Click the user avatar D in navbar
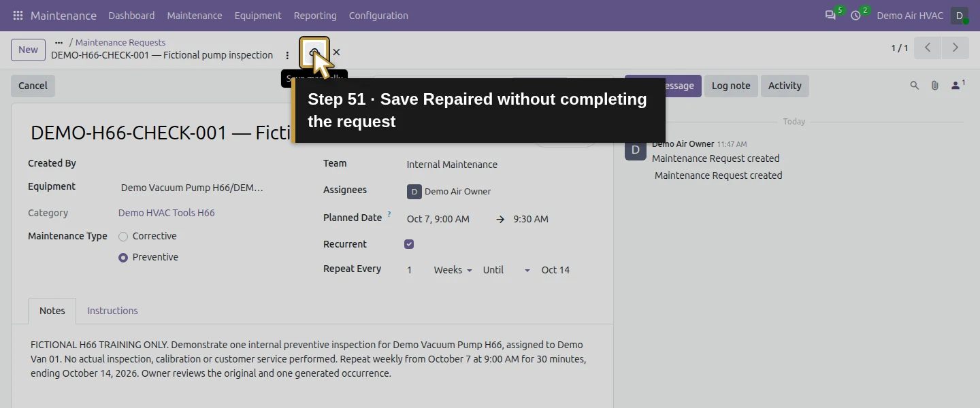980x408 pixels. pyautogui.click(x=960, y=16)
